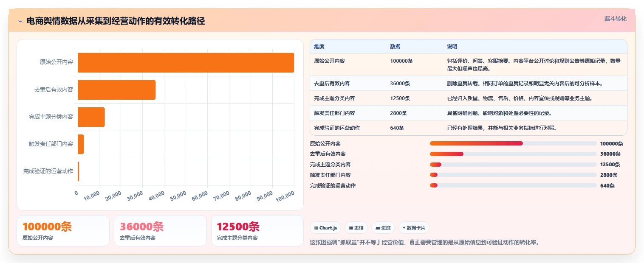Screen dimensions: 644x263
Task: Click the red 12500条 stat card
Action: pyautogui.click(x=257, y=231)
